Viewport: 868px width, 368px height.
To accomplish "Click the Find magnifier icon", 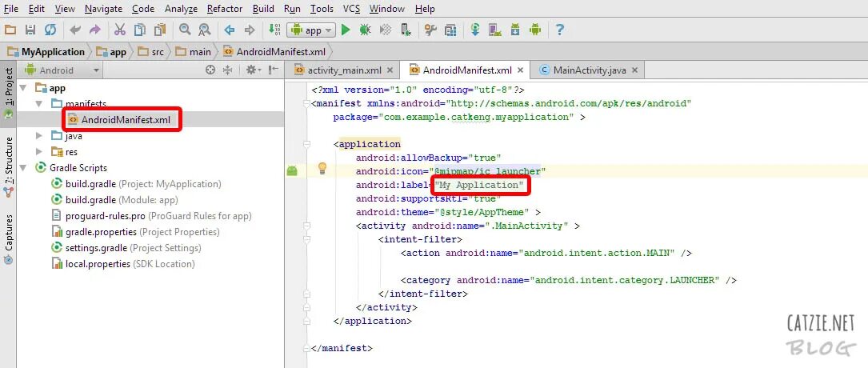I will point(185,30).
